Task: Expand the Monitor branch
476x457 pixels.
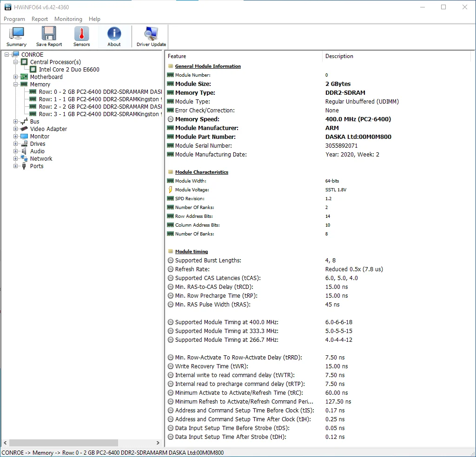Action: pyautogui.click(x=15, y=137)
